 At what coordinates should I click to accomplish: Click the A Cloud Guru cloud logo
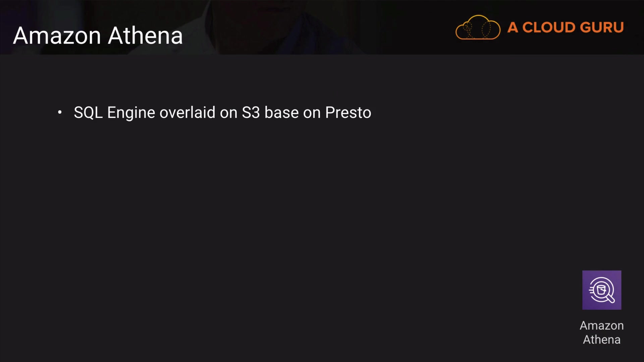pos(478,27)
